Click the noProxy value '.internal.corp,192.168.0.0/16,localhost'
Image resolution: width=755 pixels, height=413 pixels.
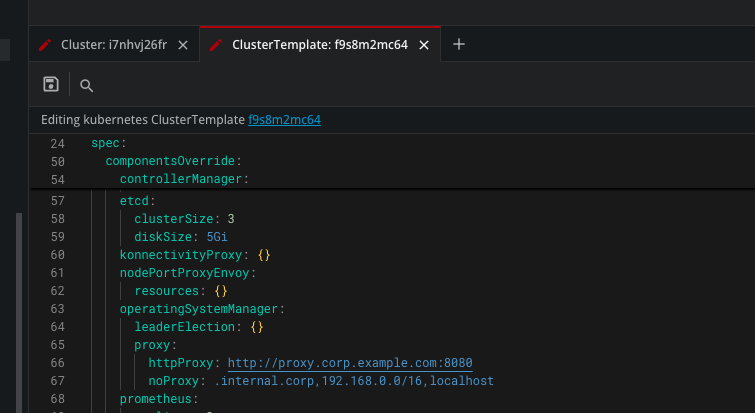coord(354,381)
